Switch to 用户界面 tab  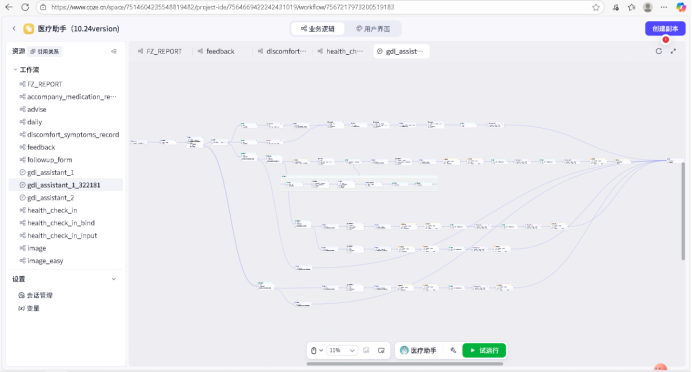point(373,29)
